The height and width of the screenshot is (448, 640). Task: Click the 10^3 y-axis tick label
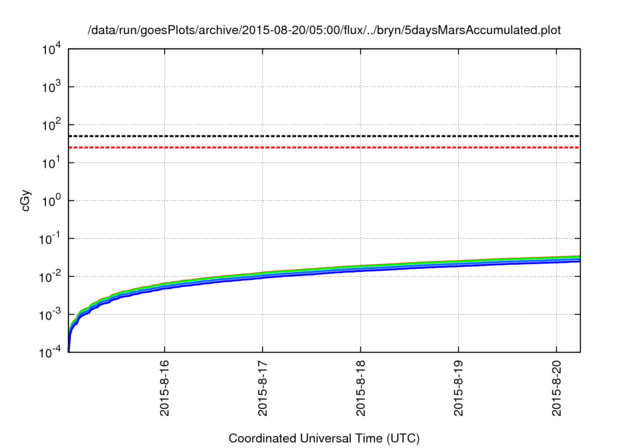click(51, 87)
